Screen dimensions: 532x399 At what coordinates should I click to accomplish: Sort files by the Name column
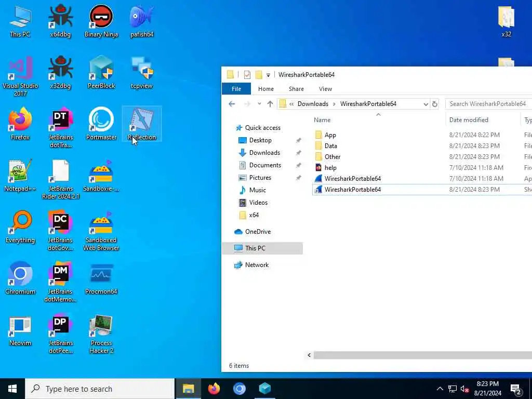378,120
